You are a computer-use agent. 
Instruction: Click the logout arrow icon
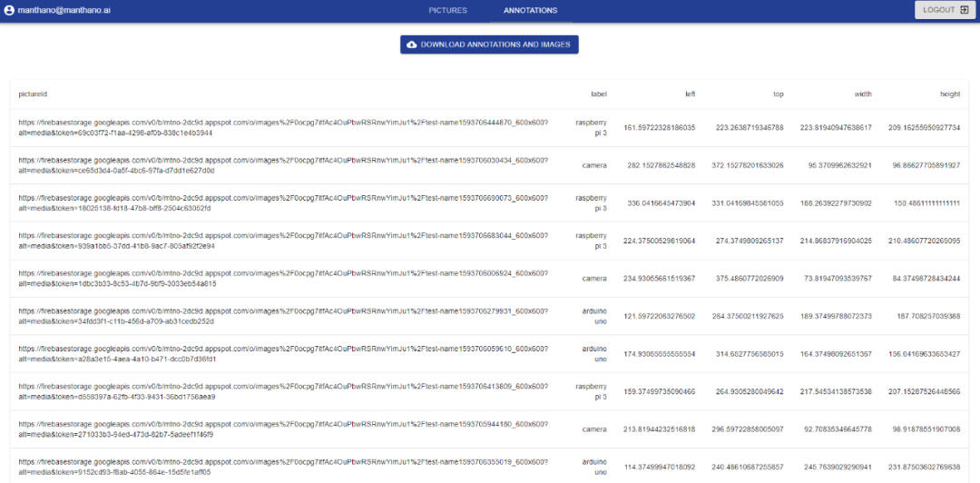(965, 10)
